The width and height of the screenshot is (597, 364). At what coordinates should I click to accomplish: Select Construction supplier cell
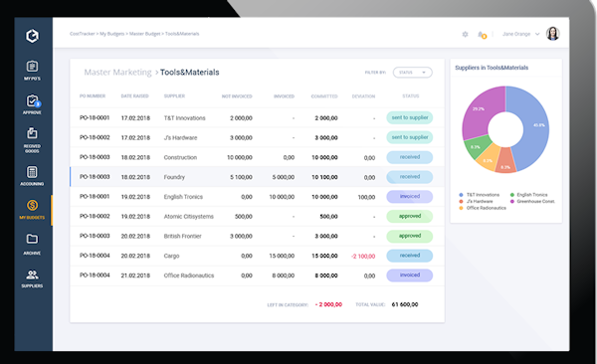tap(180, 157)
